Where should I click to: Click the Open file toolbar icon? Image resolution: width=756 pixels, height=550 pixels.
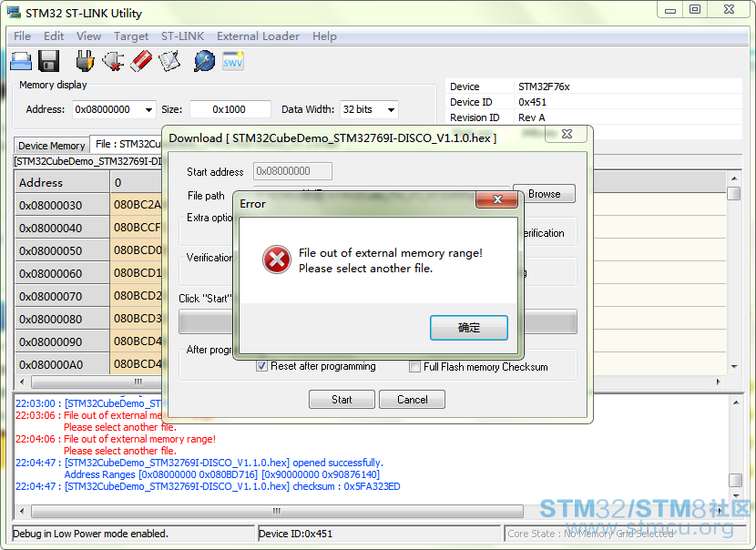21,61
